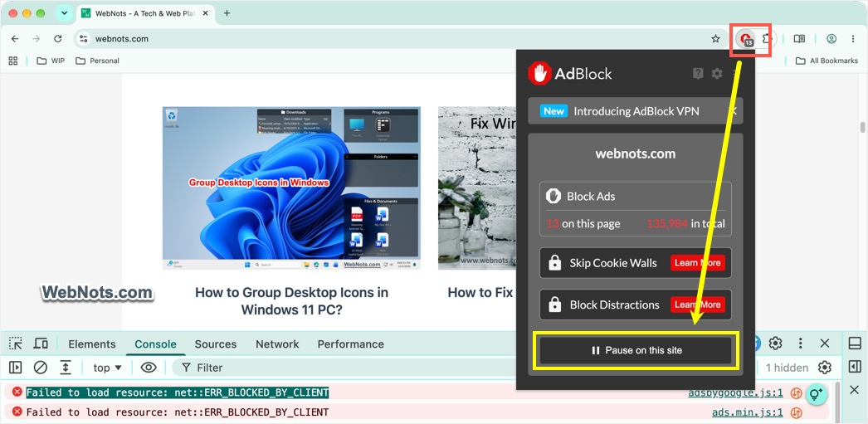Dismiss the AdBlock VPN banner
The image size is (868, 424).
[x=734, y=111]
